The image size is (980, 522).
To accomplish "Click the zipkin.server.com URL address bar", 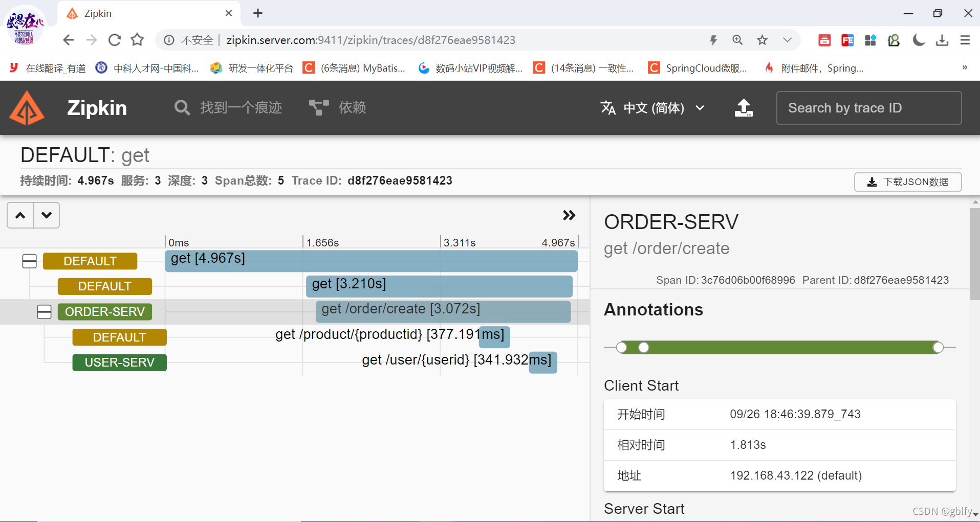I will 371,40.
